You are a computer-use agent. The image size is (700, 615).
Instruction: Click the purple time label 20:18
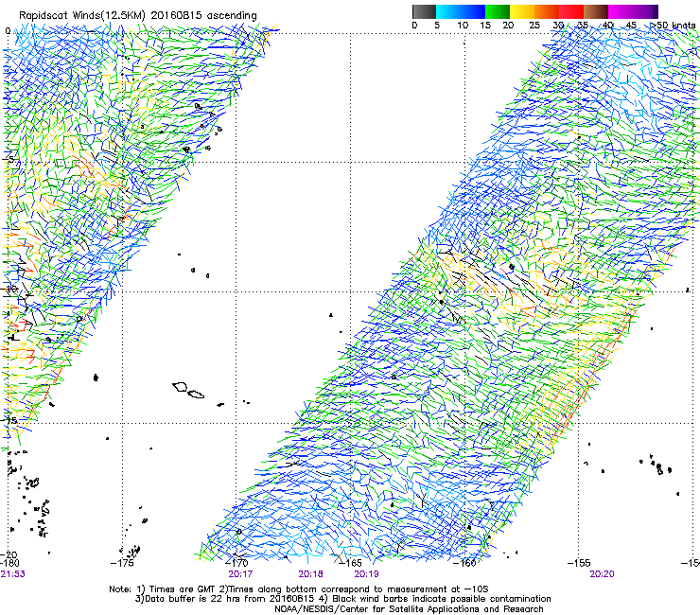tap(310, 573)
